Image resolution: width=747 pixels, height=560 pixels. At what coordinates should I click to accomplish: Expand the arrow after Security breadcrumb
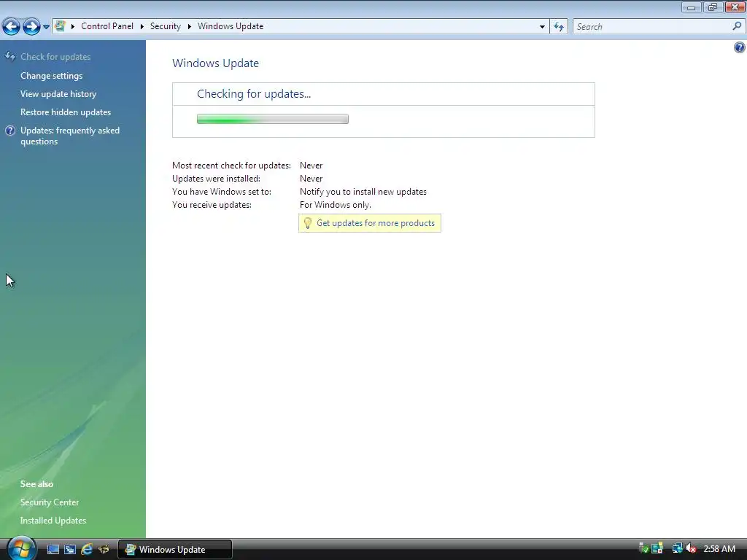189,26
